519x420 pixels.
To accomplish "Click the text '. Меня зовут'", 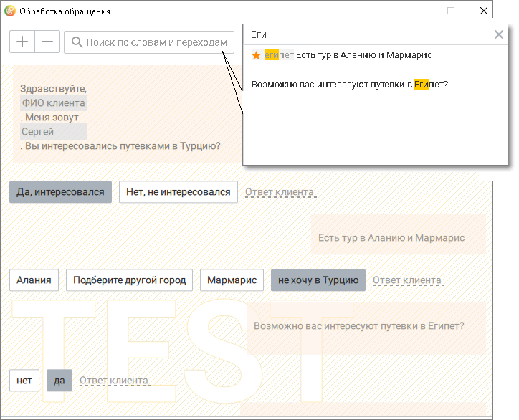I will [x=49, y=118].
